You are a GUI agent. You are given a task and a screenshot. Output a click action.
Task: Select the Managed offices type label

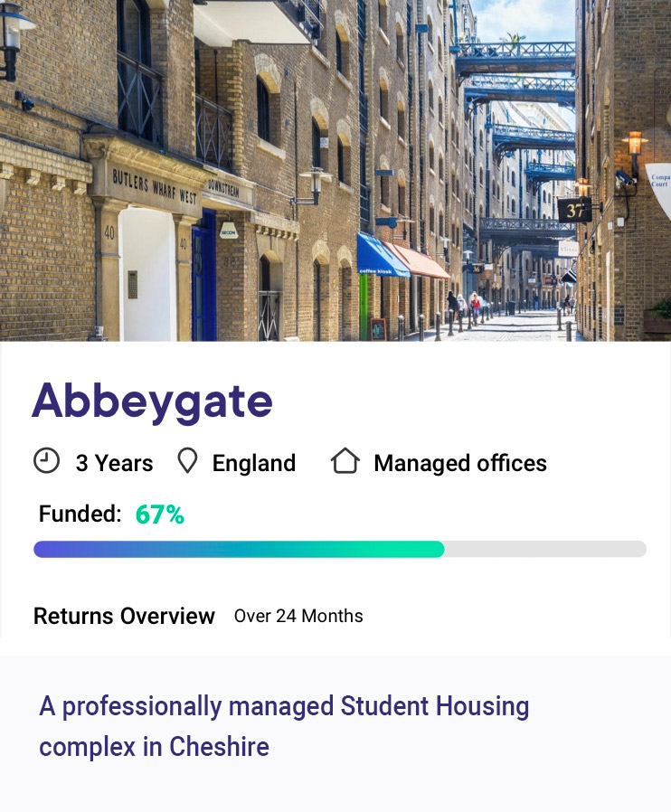pos(459,464)
